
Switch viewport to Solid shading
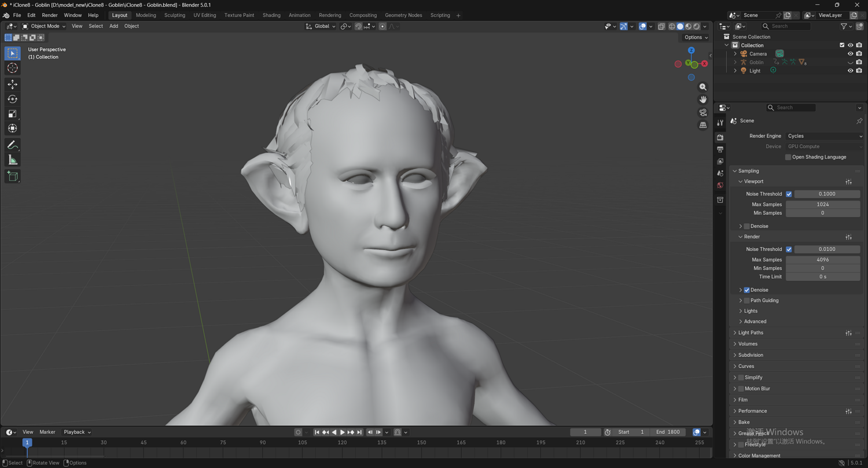(680, 26)
